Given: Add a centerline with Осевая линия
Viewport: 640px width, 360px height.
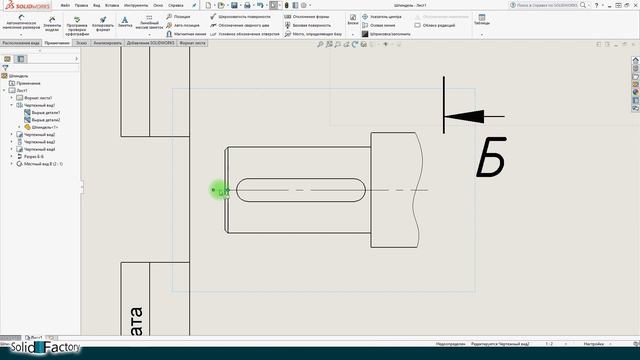Looking at the screenshot, I should coord(379,25).
